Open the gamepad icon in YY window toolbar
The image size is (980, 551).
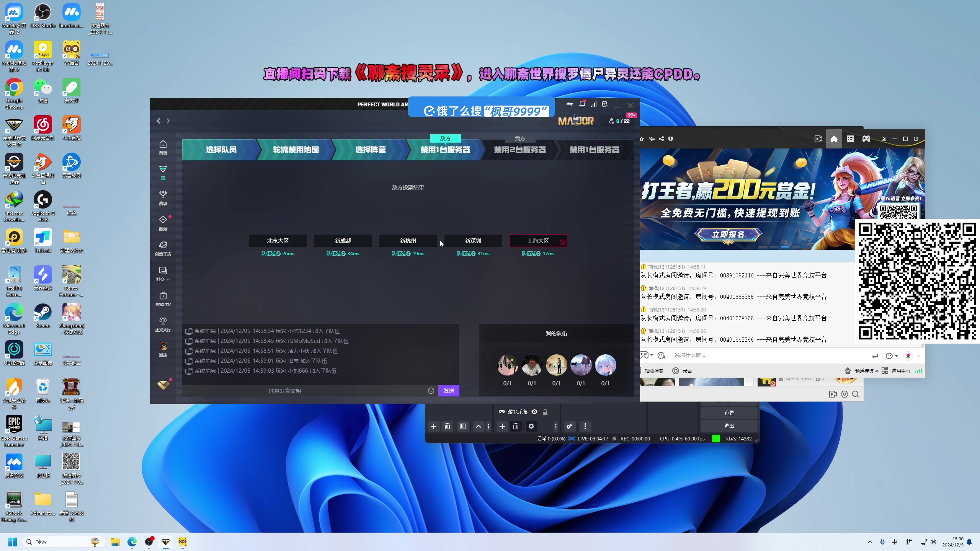[x=866, y=139]
